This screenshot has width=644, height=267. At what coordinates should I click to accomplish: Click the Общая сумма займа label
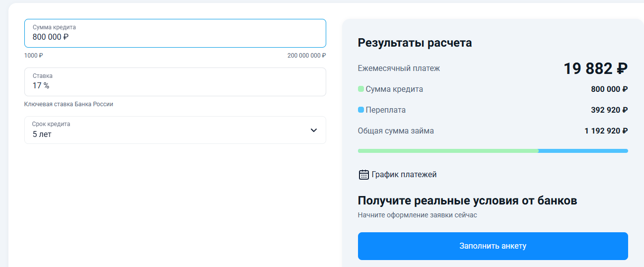pos(396,131)
